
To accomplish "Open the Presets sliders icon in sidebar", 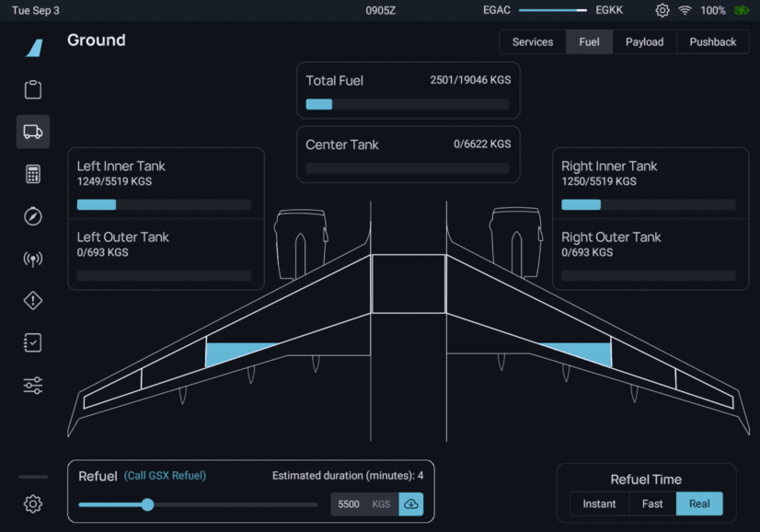I will point(33,385).
